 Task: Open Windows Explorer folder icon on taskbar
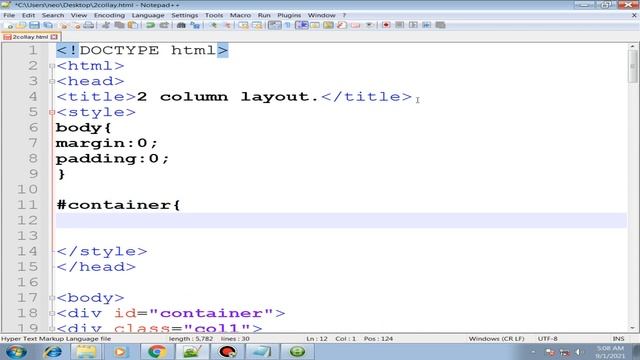point(86,352)
